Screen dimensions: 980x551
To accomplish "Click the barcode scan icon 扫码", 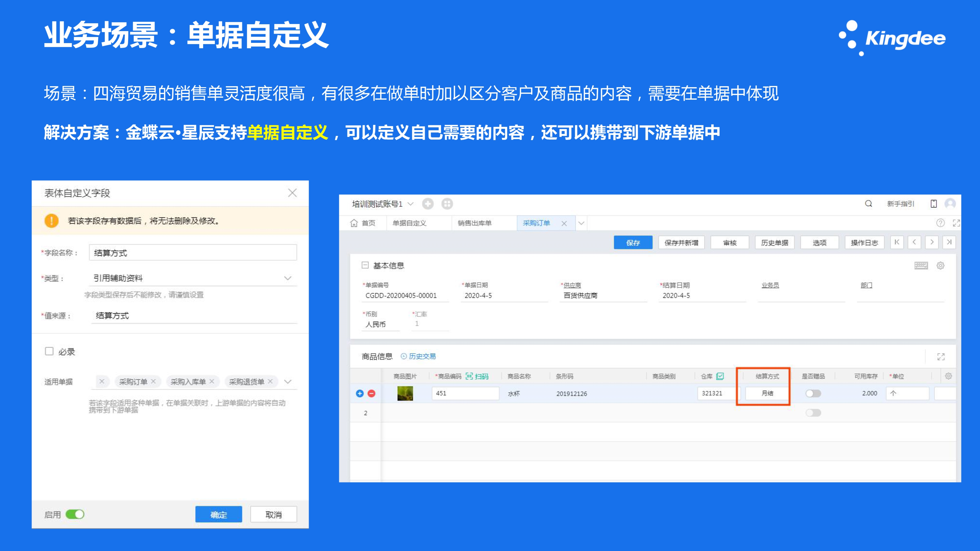I will point(477,376).
